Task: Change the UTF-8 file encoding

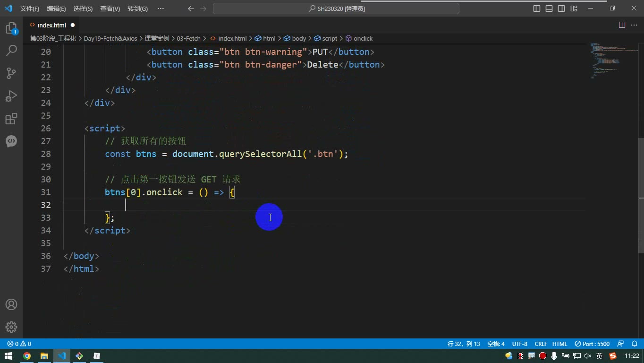Action: (x=519, y=344)
